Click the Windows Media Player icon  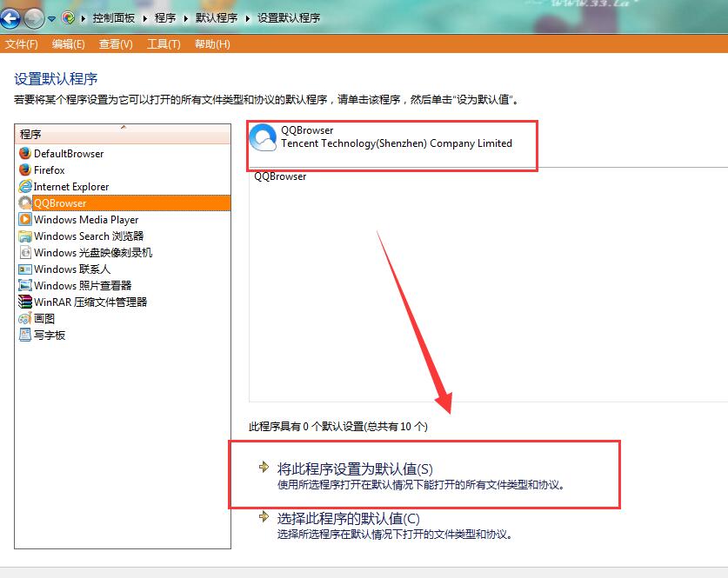pyautogui.click(x=25, y=219)
